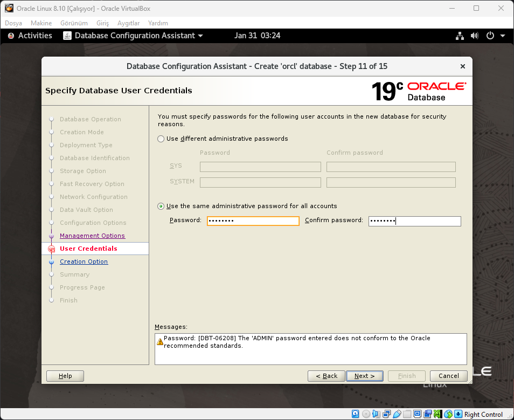Click VirtualBox display status icon

tap(418, 414)
